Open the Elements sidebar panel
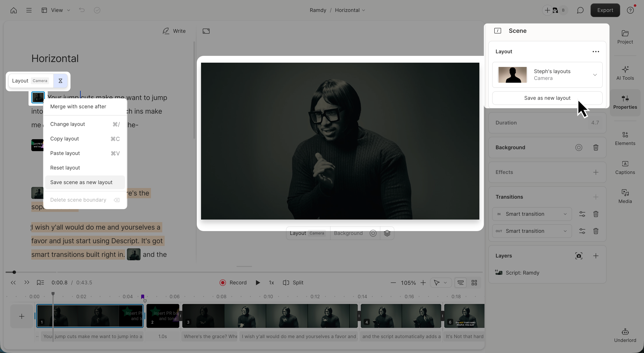The width and height of the screenshot is (644, 353). 625,138
